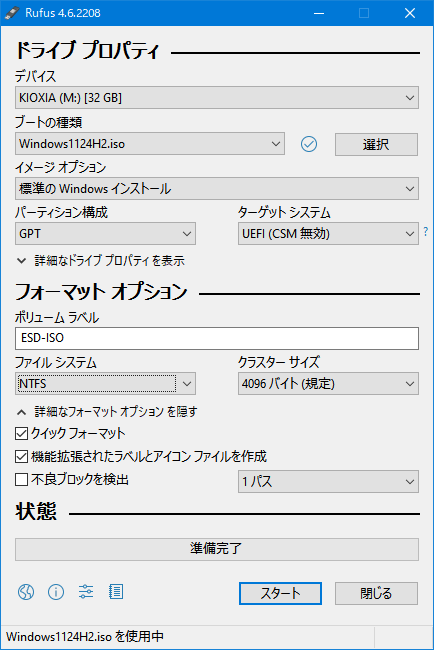Click the Rufus USB icon in title bar
This screenshot has width=434, height=650.
tap(12, 13)
